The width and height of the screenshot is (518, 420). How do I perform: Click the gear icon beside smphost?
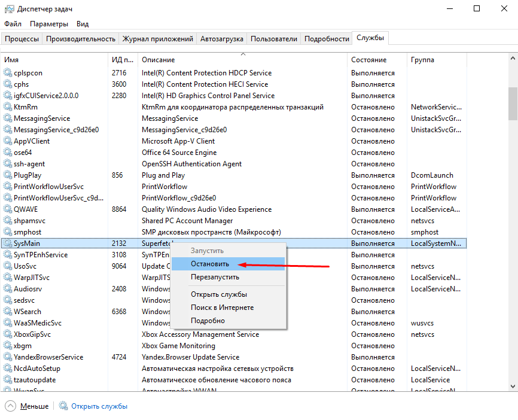pos(7,232)
